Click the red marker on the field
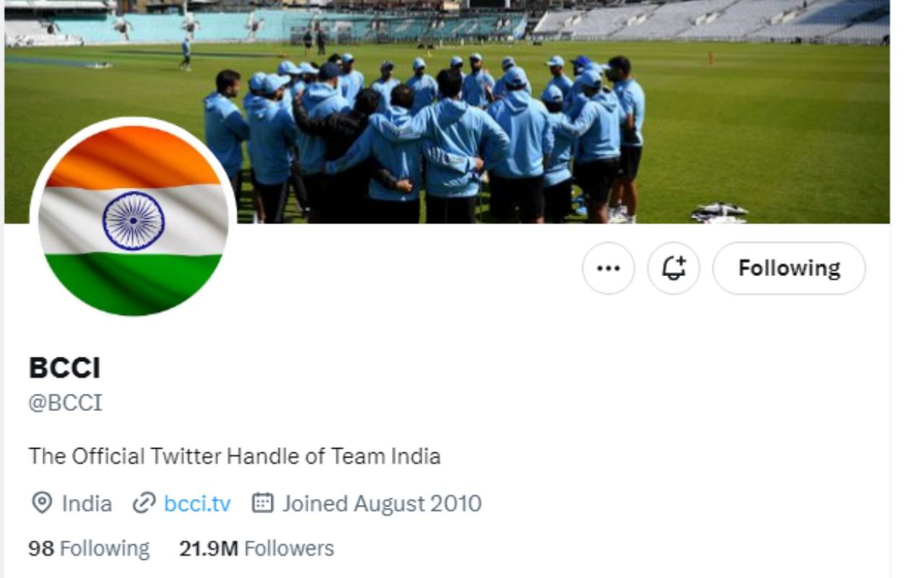Image resolution: width=924 pixels, height=578 pixels. point(710,57)
